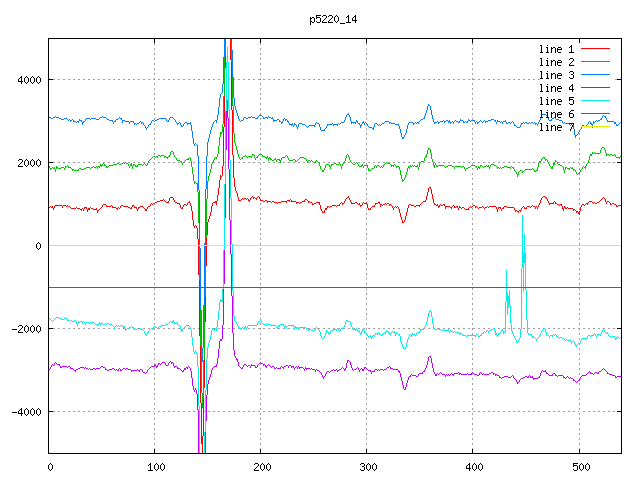This screenshot has height=480, width=640.
Task: Pick the 'line 4' legend label
Action: [x=556, y=88]
